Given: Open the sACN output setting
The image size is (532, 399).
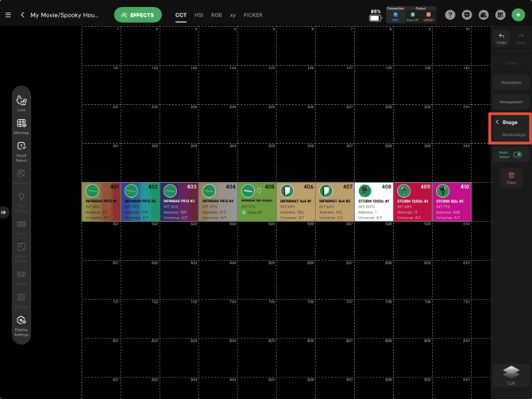Looking at the screenshot, I should coord(429,17).
